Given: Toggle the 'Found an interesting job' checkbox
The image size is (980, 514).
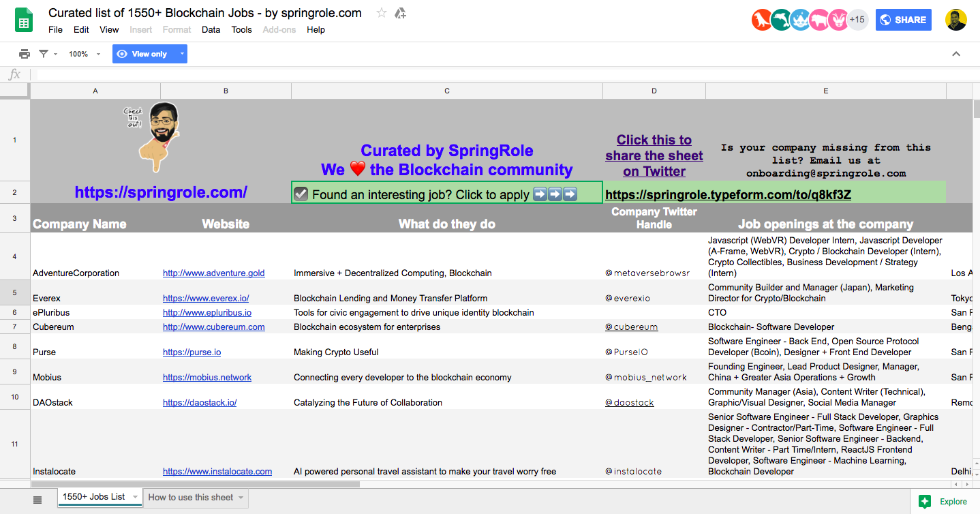Looking at the screenshot, I should (x=301, y=193).
